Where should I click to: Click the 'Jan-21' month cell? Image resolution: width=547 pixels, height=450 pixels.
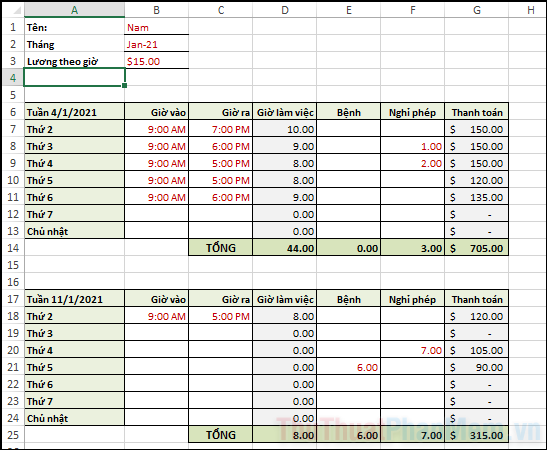[157, 44]
